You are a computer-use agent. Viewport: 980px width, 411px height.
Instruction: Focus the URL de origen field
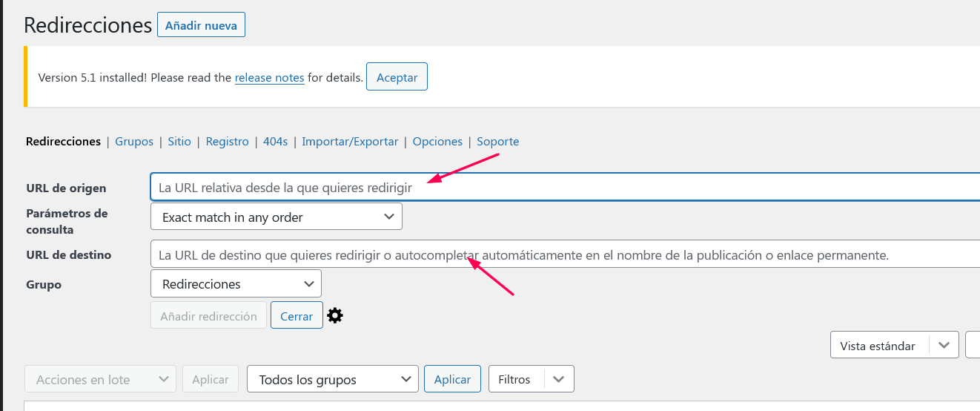coord(565,188)
